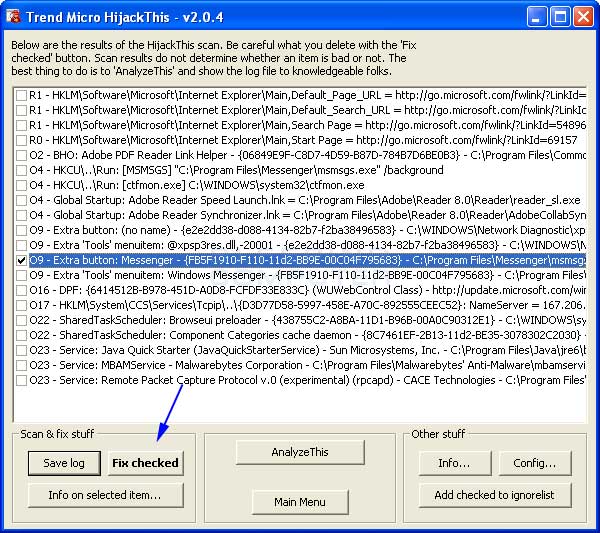This screenshot has width=600, height=533.
Task: Select the Default_Search_URL row text
Action: (308, 110)
